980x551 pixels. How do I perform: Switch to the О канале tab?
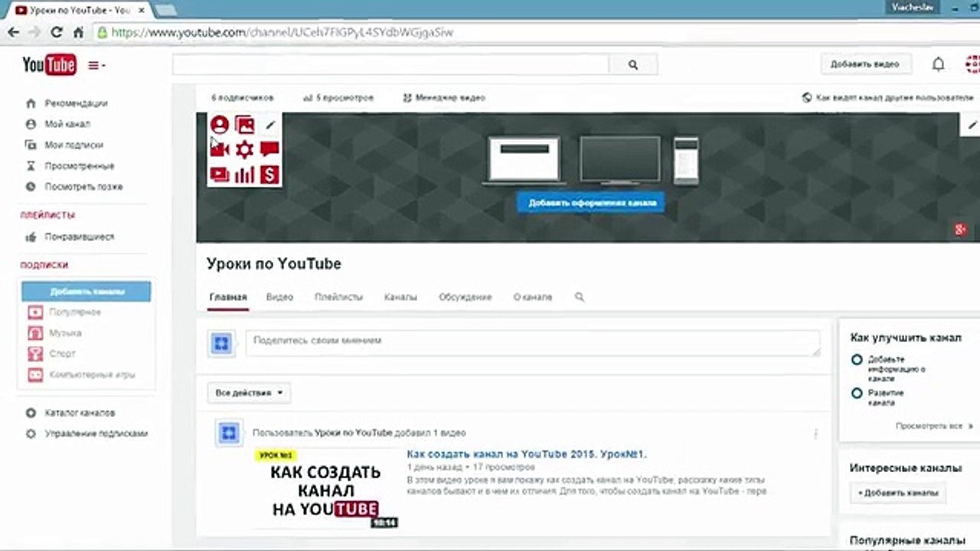pyautogui.click(x=532, y=297)
